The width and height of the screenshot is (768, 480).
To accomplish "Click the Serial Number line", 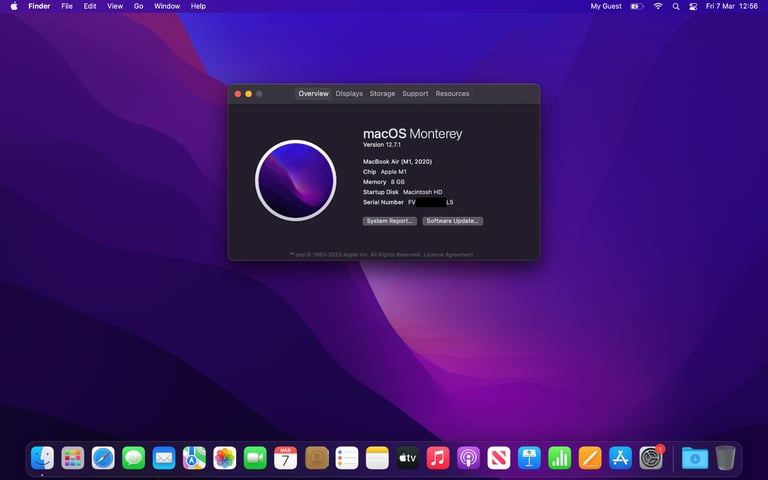I will [x=408, y=202].
